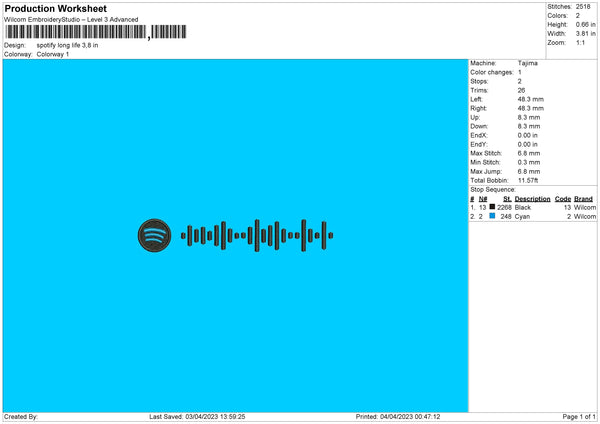The height and width of the screenshot is (424, 600).
Task: Click the "EndY:" label
Action: 479,145
